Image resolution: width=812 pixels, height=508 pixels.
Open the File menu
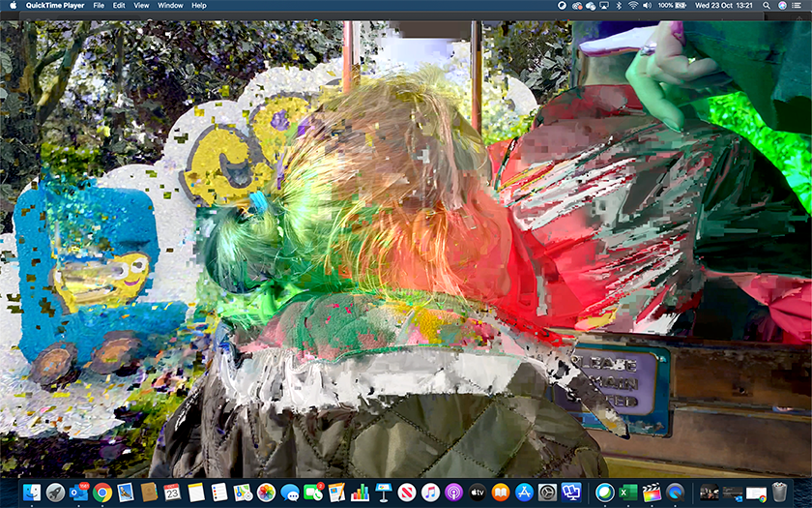(x=99, y=5)
